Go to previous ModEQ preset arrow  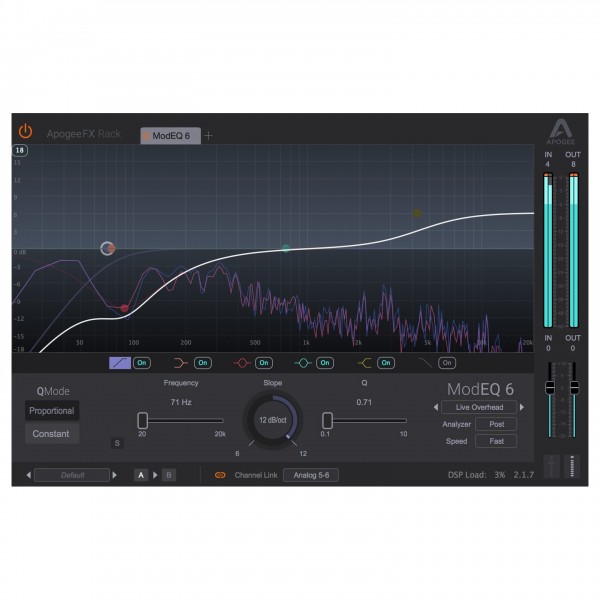(436, 407)
